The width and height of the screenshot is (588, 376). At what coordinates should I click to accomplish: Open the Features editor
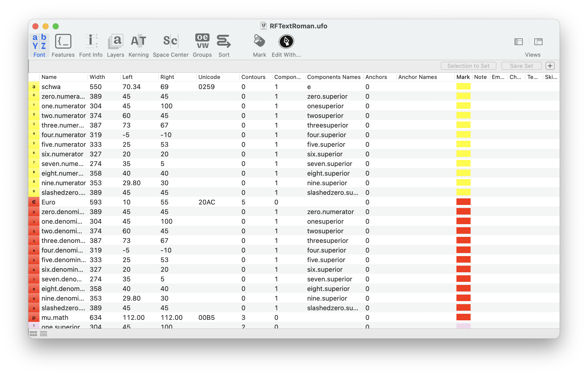point(63,46)
